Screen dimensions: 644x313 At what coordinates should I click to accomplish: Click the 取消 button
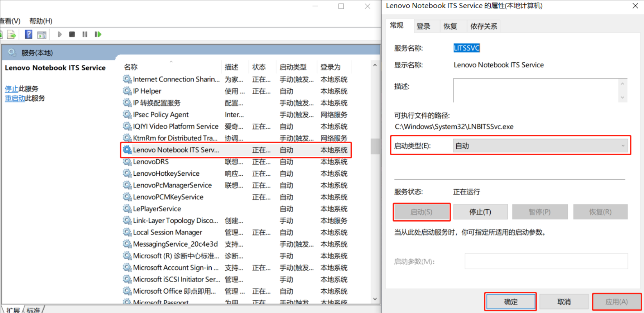[x=564, y=302]
